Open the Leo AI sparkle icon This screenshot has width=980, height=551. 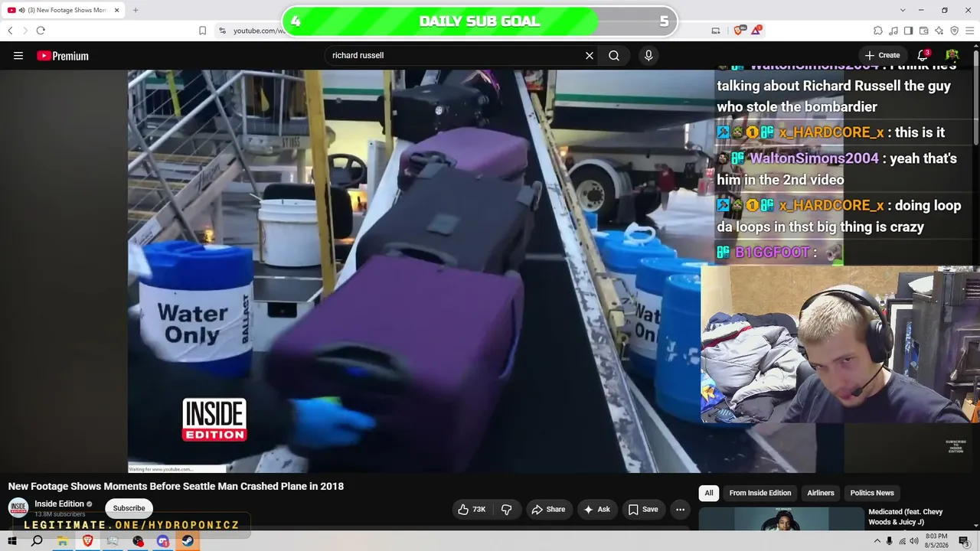click(x=939, y=31)
